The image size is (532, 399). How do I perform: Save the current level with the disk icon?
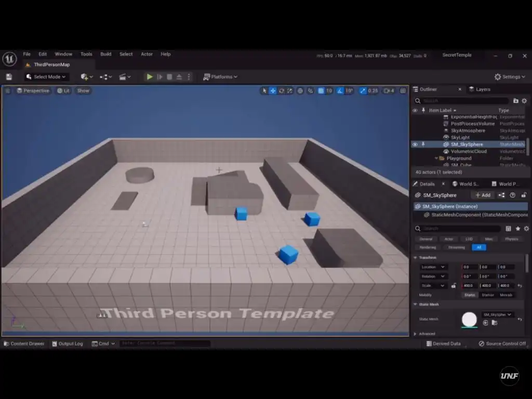click(x=9, y=77)
